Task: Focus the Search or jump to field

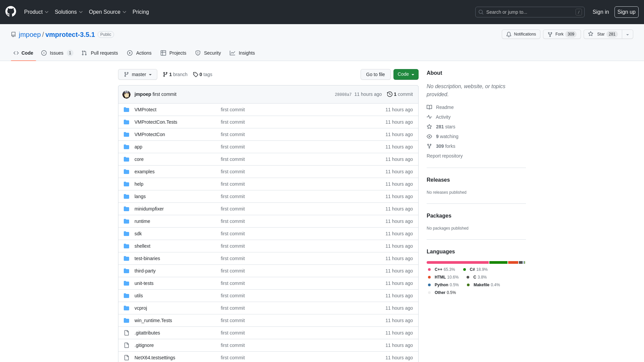Action: point(530,12)
